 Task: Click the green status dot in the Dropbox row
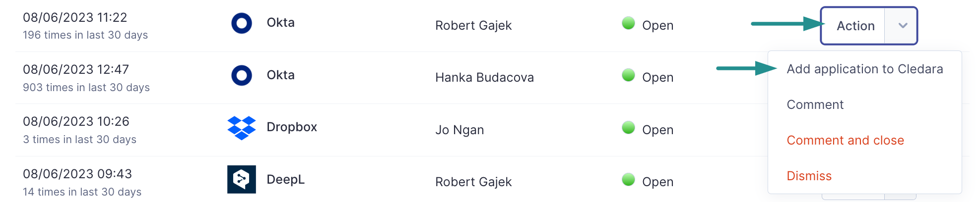pyautogui.click(x=629, y=128)
